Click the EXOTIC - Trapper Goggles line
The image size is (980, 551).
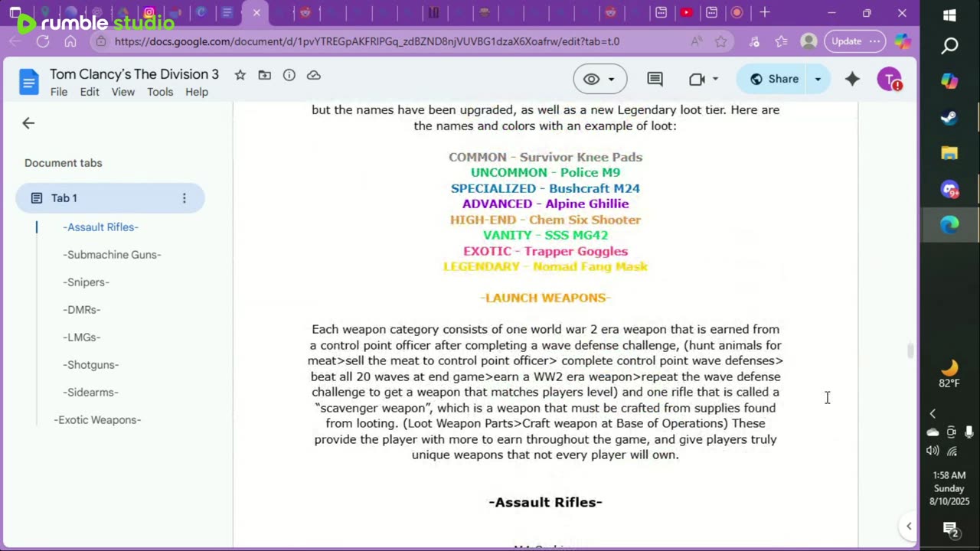point(546,251)
